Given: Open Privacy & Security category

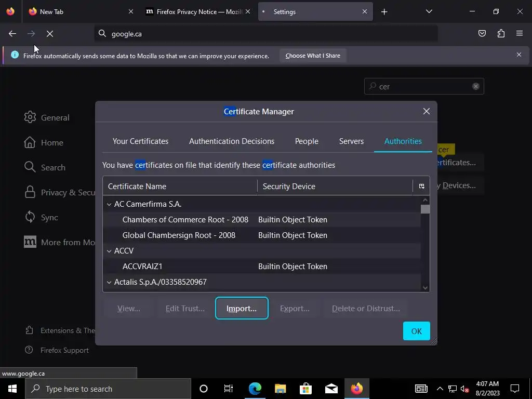Looking at the screenshot, I should 59,192.
